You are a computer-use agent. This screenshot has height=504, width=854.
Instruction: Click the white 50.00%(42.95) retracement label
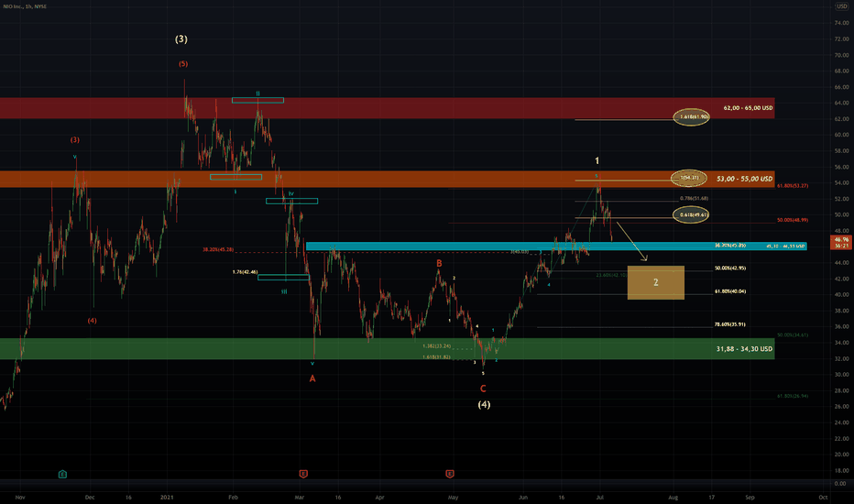(x=730, y=268)
